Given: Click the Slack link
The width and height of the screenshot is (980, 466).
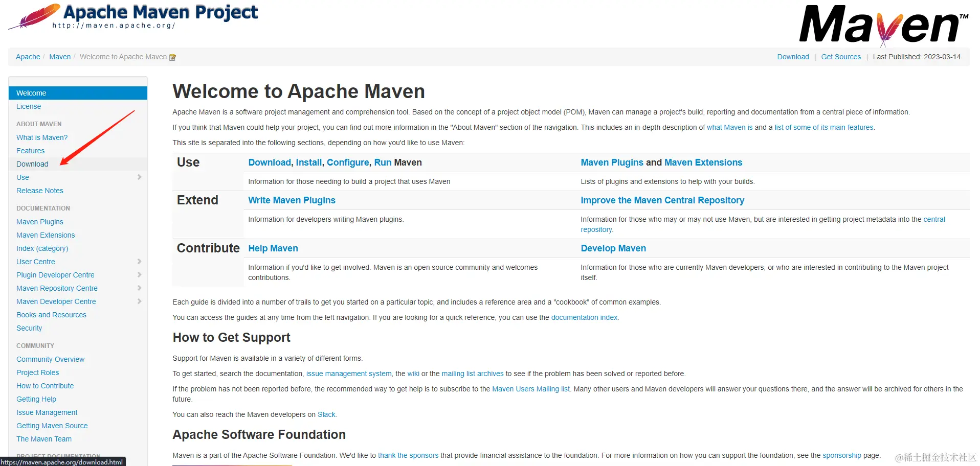Looking at the screenshot, I should point(326,414).
